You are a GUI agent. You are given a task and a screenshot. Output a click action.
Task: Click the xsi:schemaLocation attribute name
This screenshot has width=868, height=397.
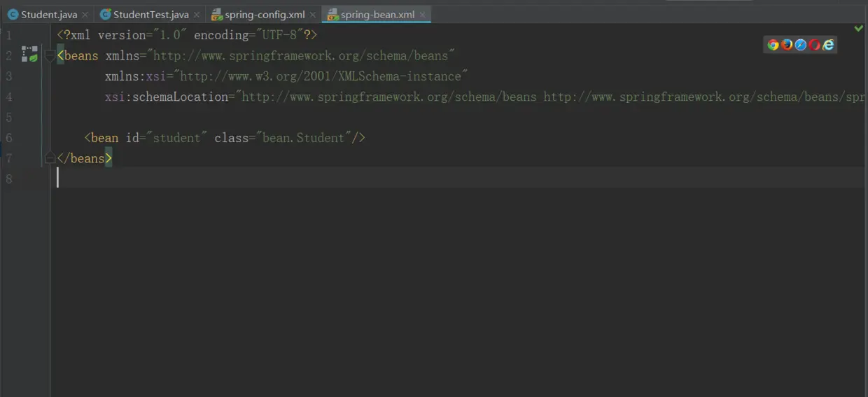coord(167,97)
